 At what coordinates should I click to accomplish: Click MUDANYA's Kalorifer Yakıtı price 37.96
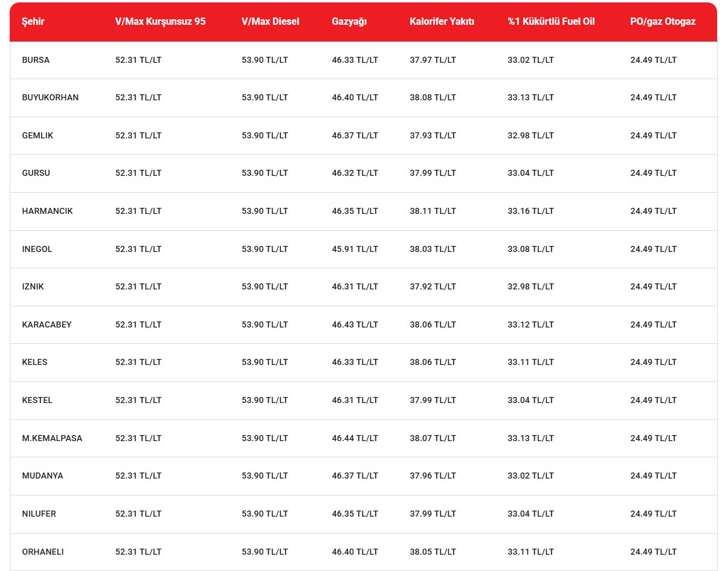[433, 476]
